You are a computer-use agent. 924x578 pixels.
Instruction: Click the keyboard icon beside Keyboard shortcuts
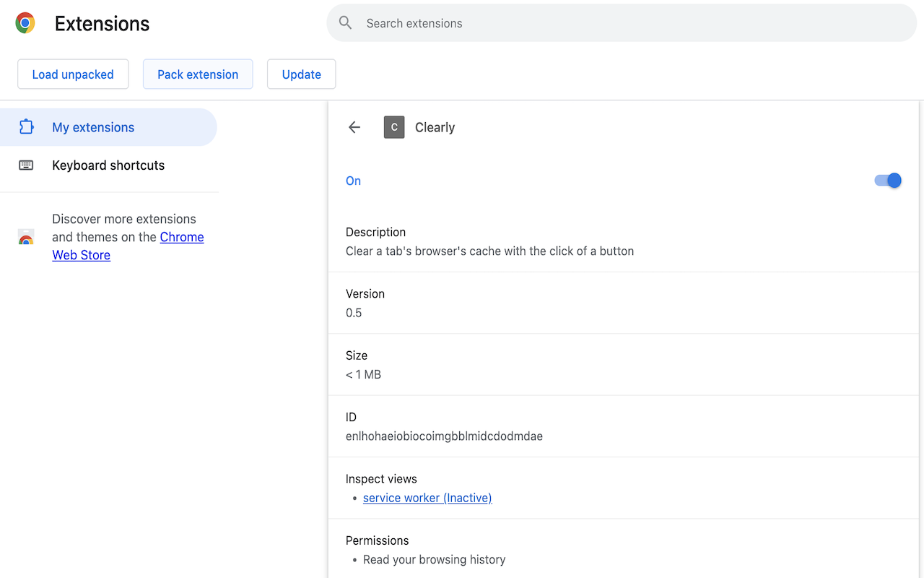27,165
